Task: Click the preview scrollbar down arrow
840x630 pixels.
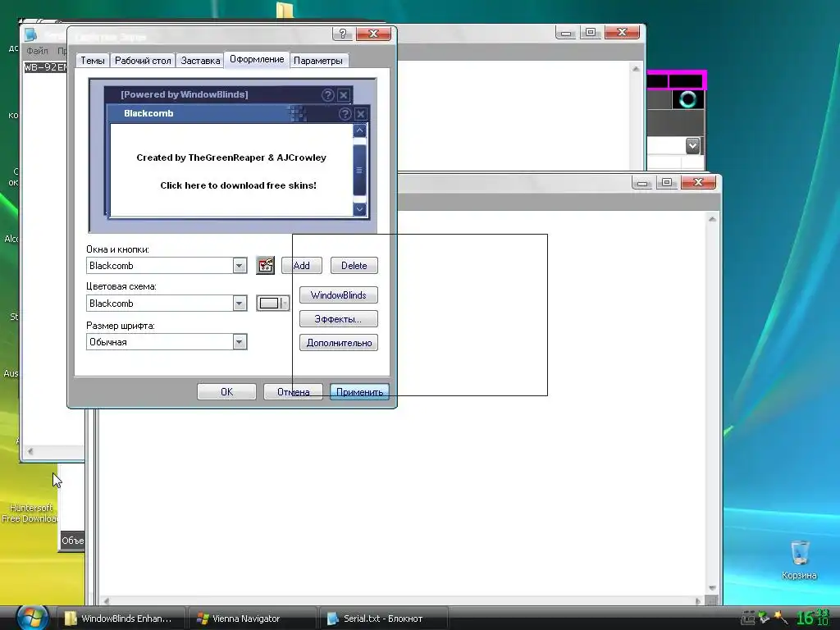Action: point(359,209)
